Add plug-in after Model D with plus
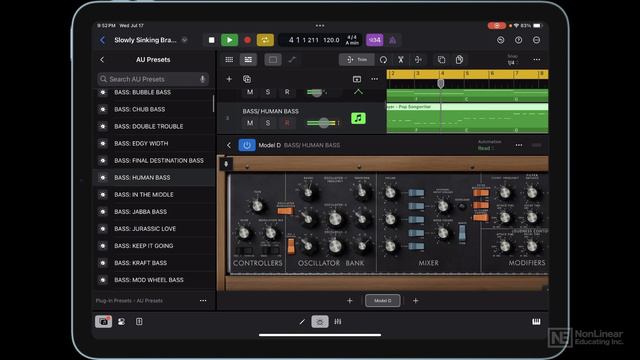640x360 pixels. [x=416, y=301]
